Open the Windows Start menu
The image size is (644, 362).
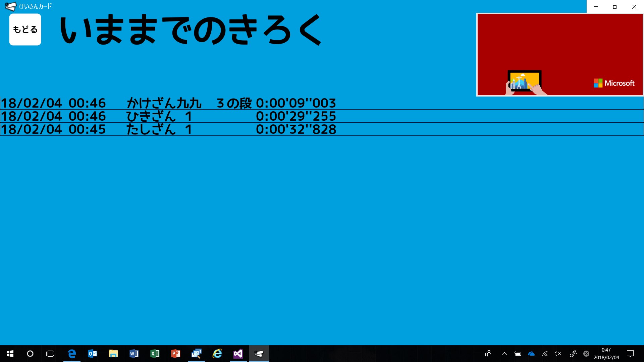point(10,354)
